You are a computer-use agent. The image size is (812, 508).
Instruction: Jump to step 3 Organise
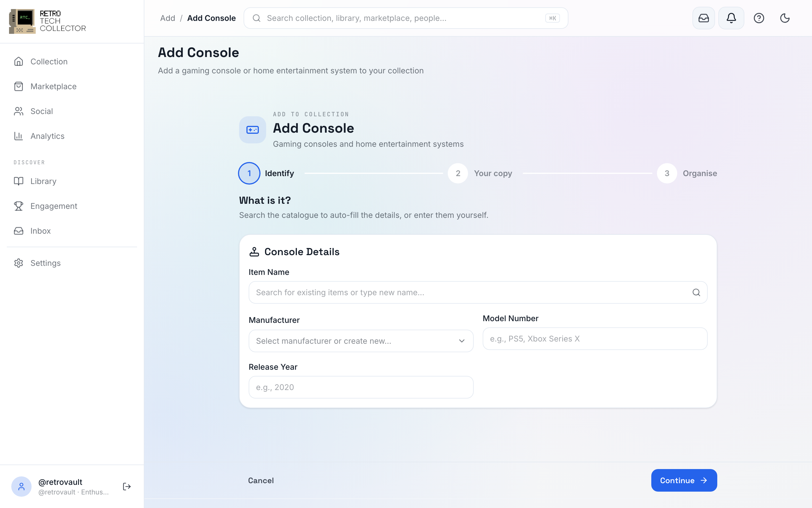pyautogui.click(x=687, y=173)
